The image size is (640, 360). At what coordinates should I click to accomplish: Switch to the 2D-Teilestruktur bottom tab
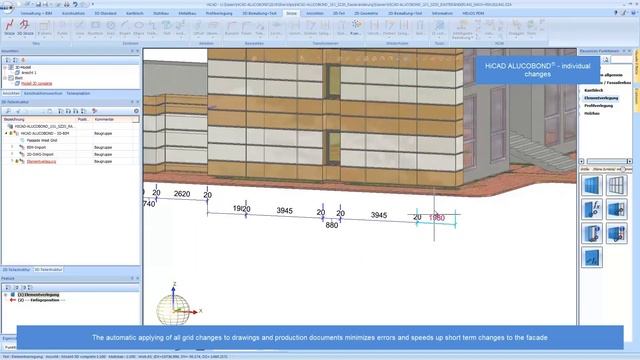[x=17, y=270]
